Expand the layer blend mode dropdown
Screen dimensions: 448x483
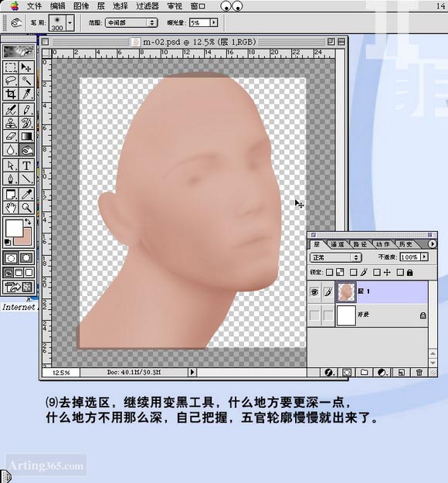click(x=336, y=257)
